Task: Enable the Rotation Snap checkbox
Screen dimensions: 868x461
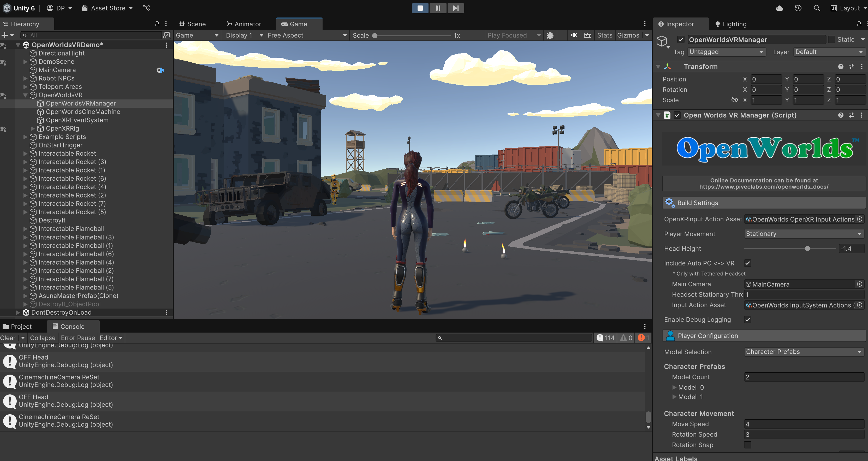Action: point(747,445)
